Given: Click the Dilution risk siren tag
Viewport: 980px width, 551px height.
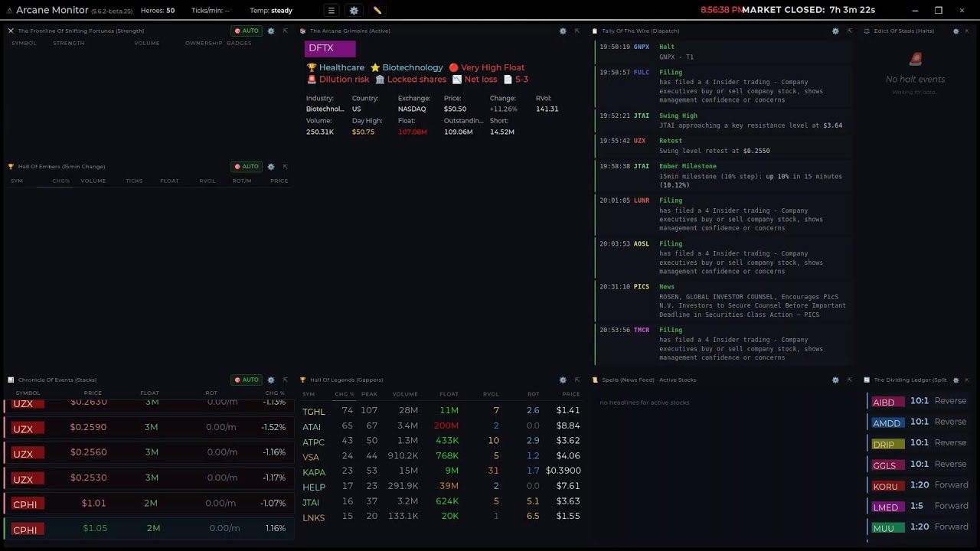Looking at the screenshot, I should [x=338, y=79].
